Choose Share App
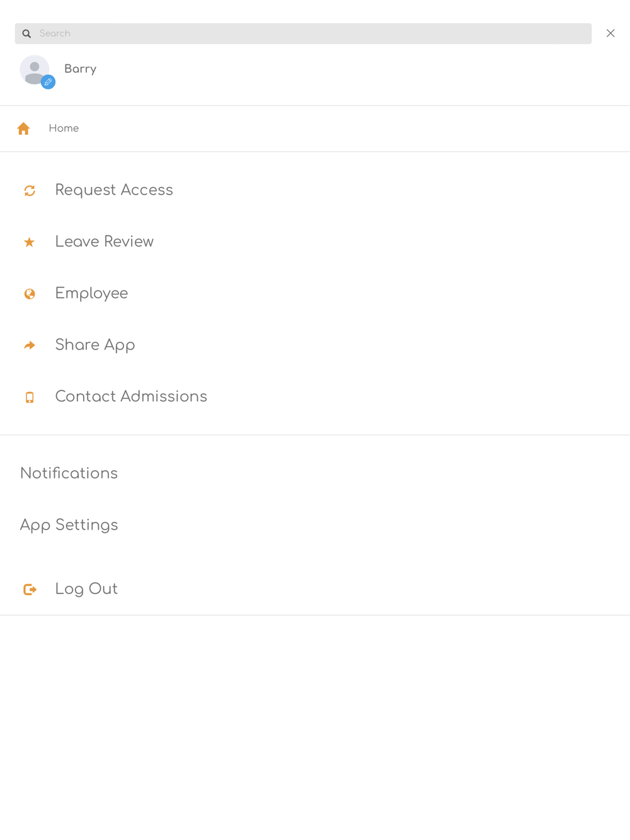The height and width of the screenshot is (840, 630). (95, 345)
